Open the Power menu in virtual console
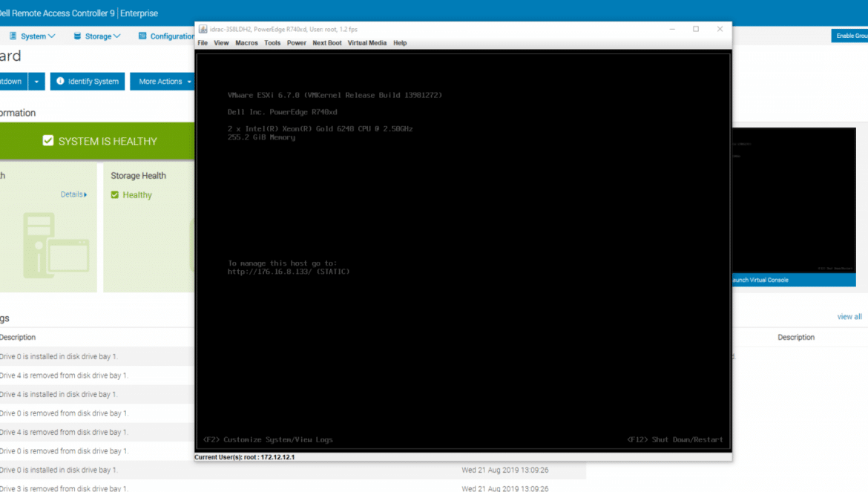This screenshot has width=868, height=492. click(297, 42)
